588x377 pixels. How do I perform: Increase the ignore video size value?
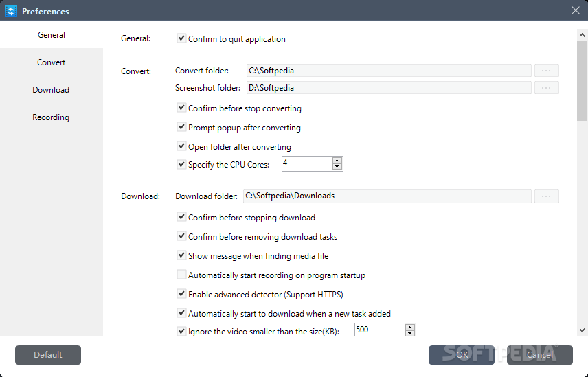pyautogui.click(x=410, y=327)
